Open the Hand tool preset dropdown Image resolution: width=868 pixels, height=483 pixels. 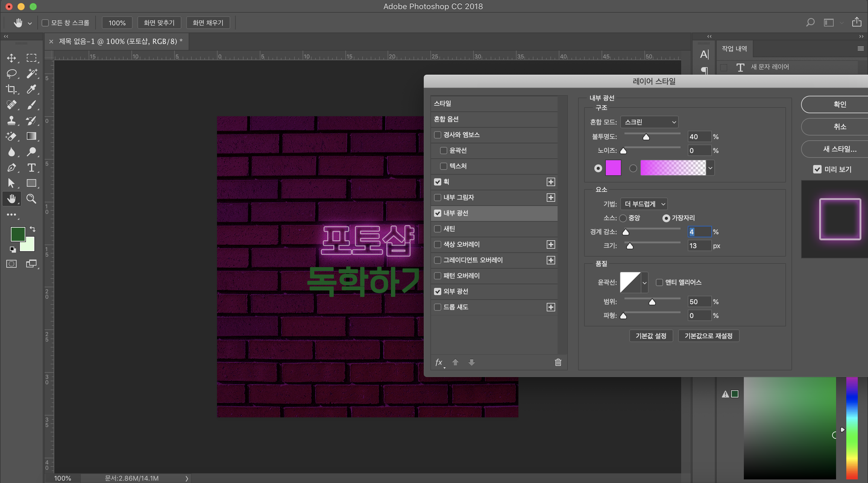(30, 23)
